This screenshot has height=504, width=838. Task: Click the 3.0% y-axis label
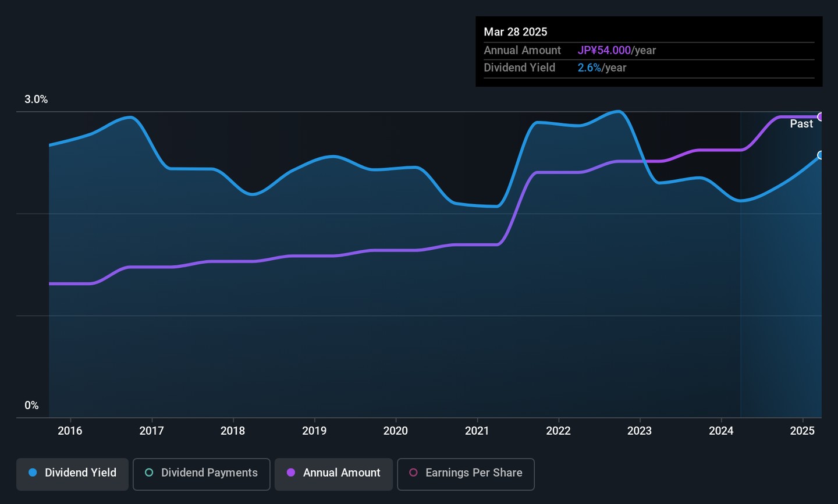point(36,100)
